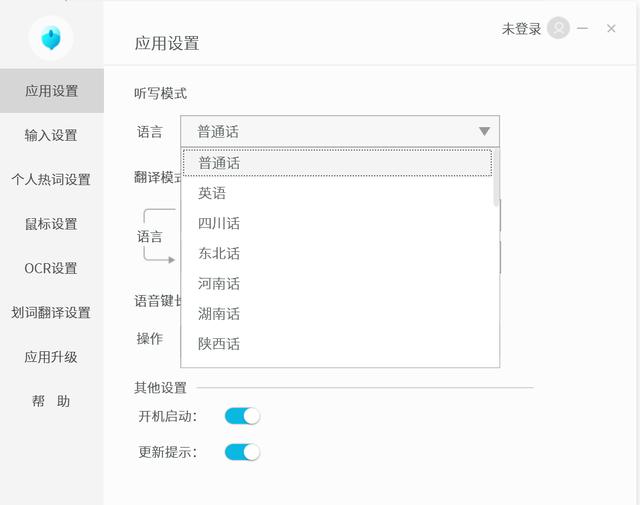
Task: Click the 未登录 login text
Action: pos(521,29)
